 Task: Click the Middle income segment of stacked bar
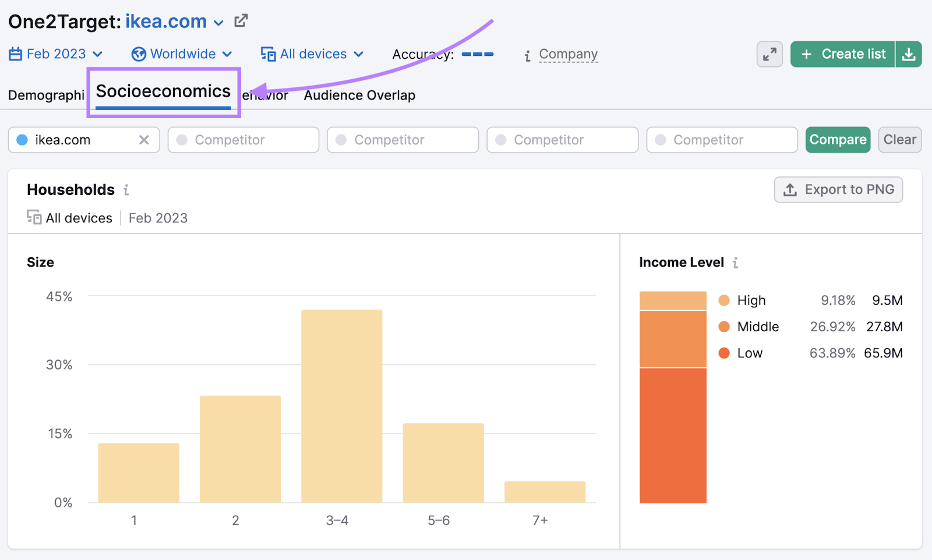(673, 339)
